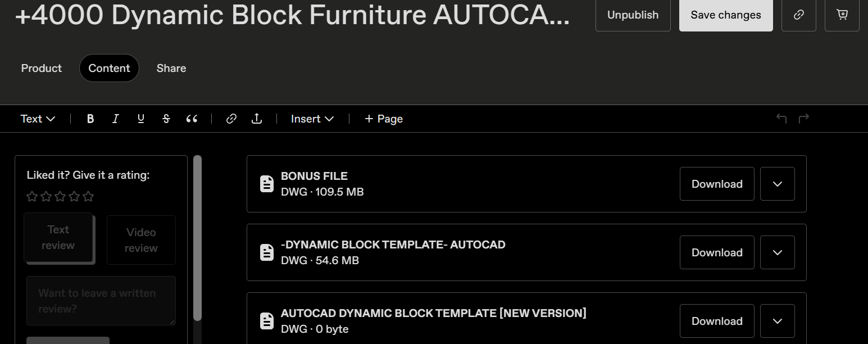Screen dimensions: 868x344
Task: Save changes to the product
Action: 726,15
